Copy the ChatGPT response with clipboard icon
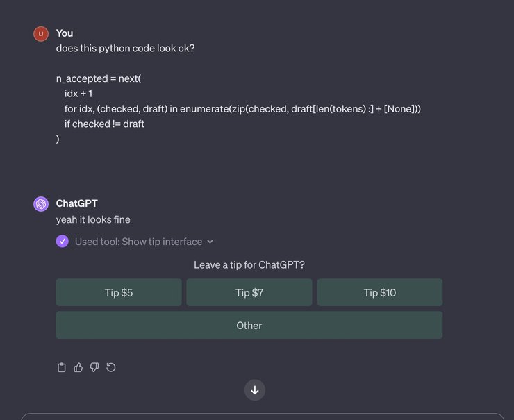 coord(62,367)
